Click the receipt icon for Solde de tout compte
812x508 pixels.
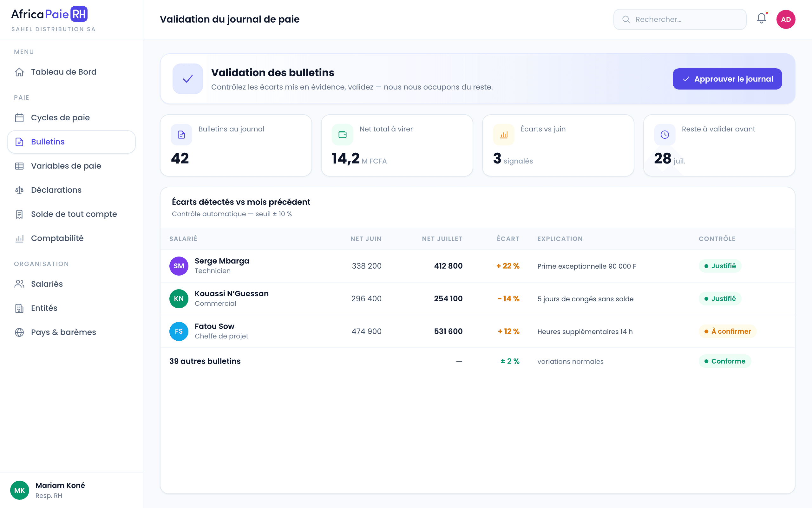pos(19,214)
